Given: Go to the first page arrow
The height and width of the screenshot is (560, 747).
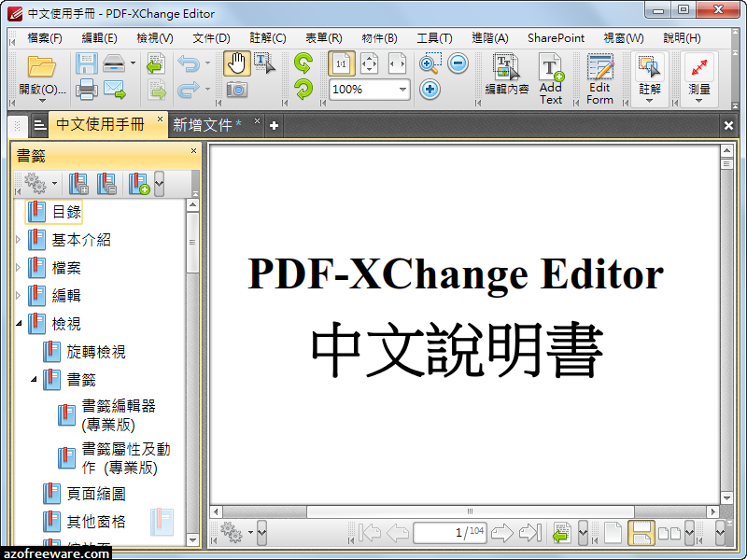Looking at the screenshot, I should point(370,532).
